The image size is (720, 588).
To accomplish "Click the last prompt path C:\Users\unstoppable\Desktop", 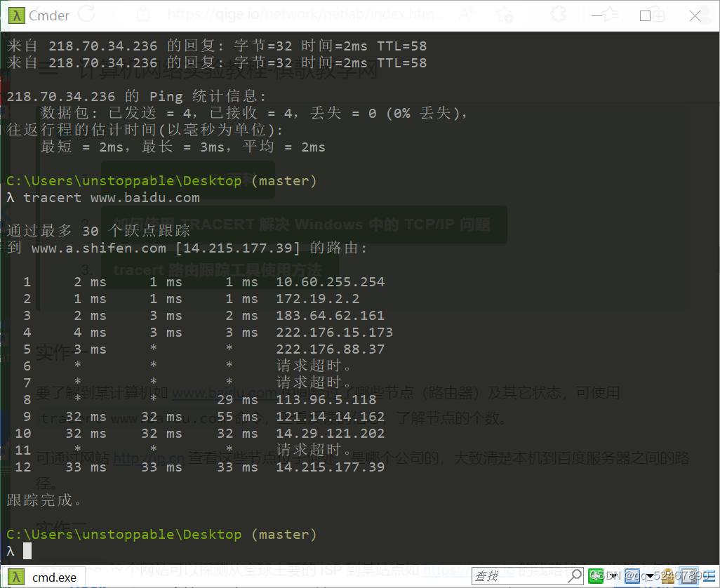I will (x=124, y=534).
